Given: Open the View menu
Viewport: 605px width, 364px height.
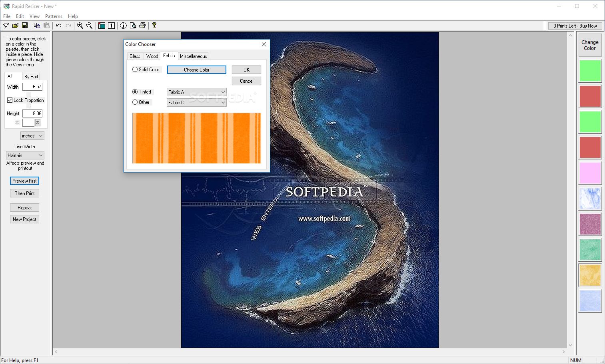Looking at the screenshot, I should (34, 16).
